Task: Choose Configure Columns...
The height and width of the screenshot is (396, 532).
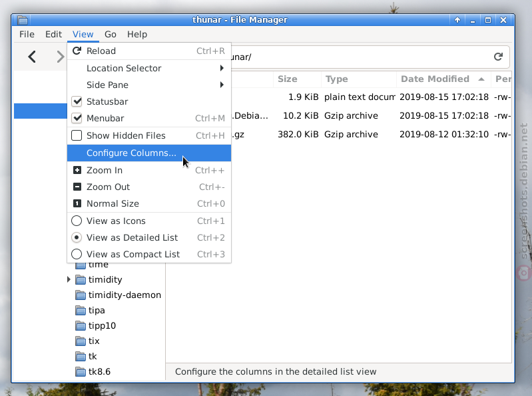Action: point(149,153)
